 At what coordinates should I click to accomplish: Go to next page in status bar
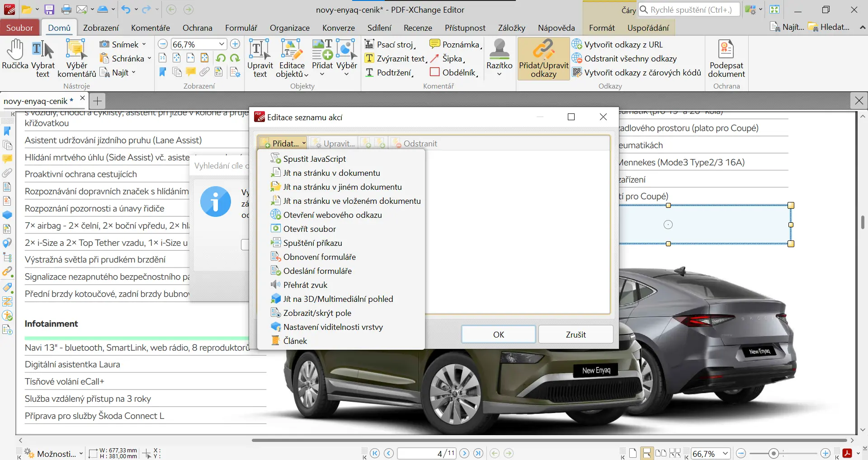click(464, 453)
